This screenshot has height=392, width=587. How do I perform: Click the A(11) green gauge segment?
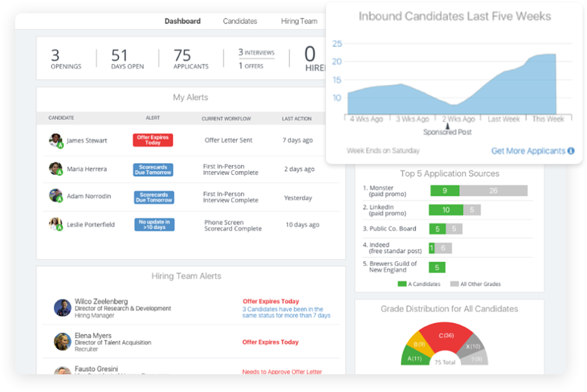click(x=415, y=358)
